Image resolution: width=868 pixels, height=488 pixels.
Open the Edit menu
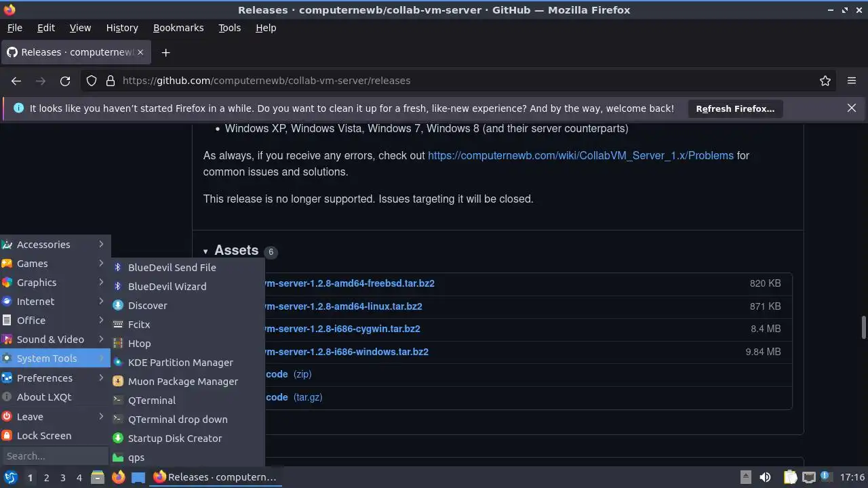tap(46, 28)
